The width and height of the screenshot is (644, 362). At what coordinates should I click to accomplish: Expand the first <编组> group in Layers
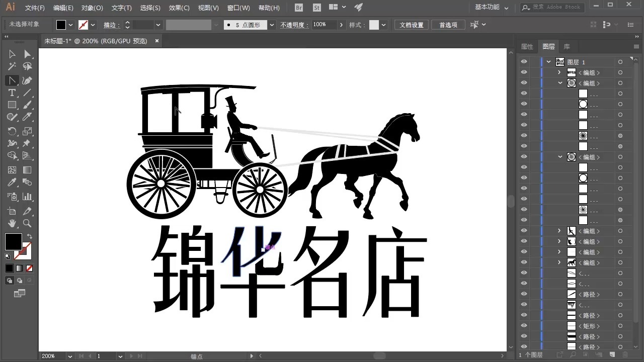click(x=559, y=72)
